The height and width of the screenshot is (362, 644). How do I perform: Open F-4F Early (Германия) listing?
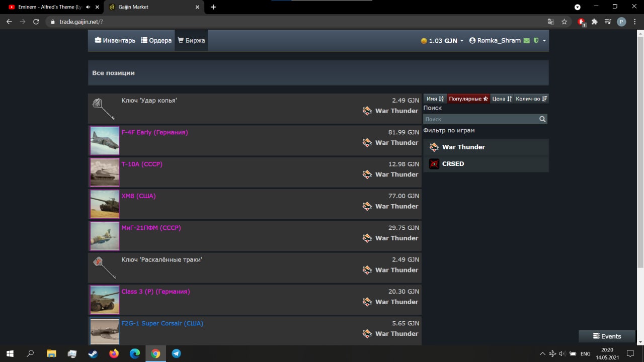click(255, 140)
